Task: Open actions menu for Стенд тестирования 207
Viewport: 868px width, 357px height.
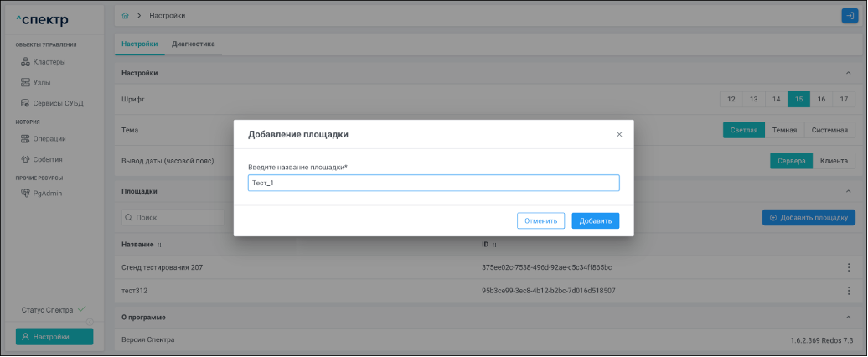Action: 848,267
